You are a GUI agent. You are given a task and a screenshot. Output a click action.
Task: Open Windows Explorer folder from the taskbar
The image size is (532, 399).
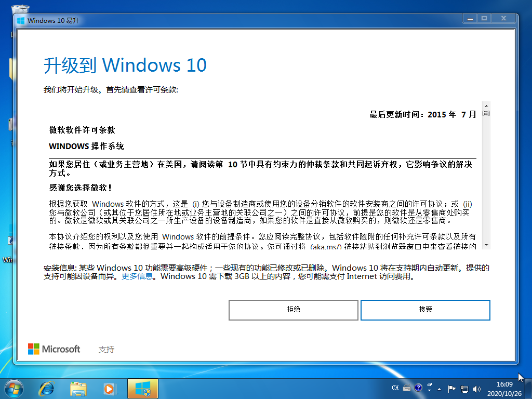78,388
